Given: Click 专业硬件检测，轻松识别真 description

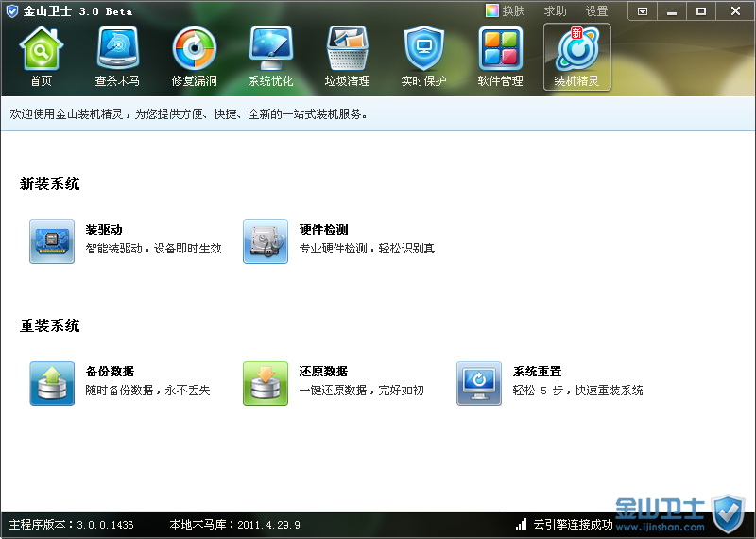Looking at the screenshot, I should (367, 249).
